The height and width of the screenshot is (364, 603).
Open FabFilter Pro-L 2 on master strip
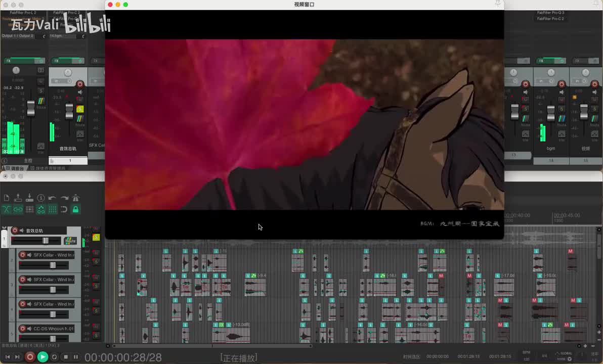(23, 13)
